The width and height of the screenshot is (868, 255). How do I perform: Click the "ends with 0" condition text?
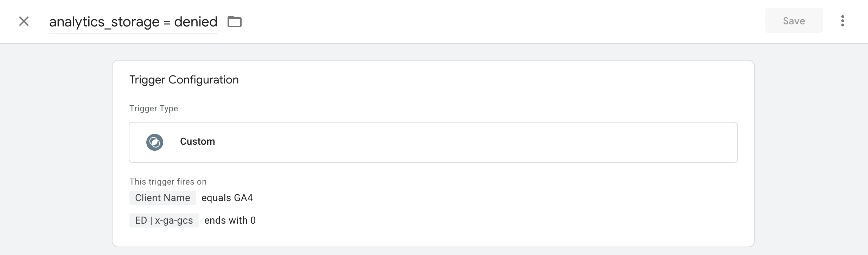230,220
